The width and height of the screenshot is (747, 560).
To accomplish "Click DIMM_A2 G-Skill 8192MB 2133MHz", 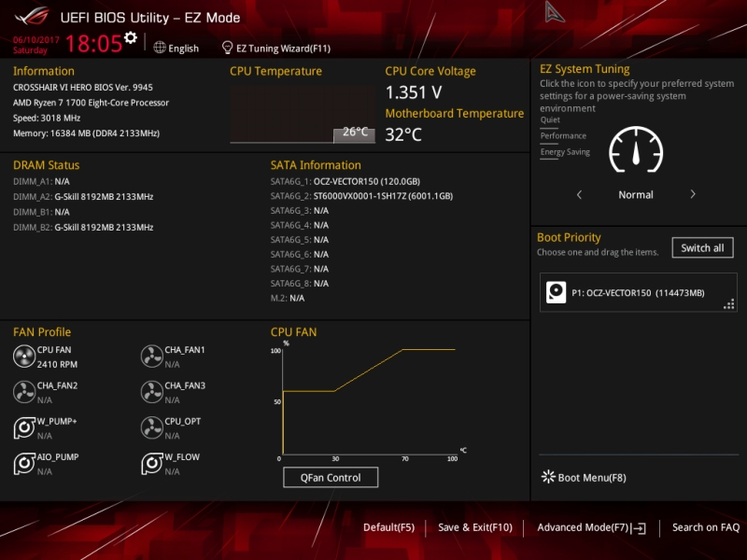I will point(83,197).
